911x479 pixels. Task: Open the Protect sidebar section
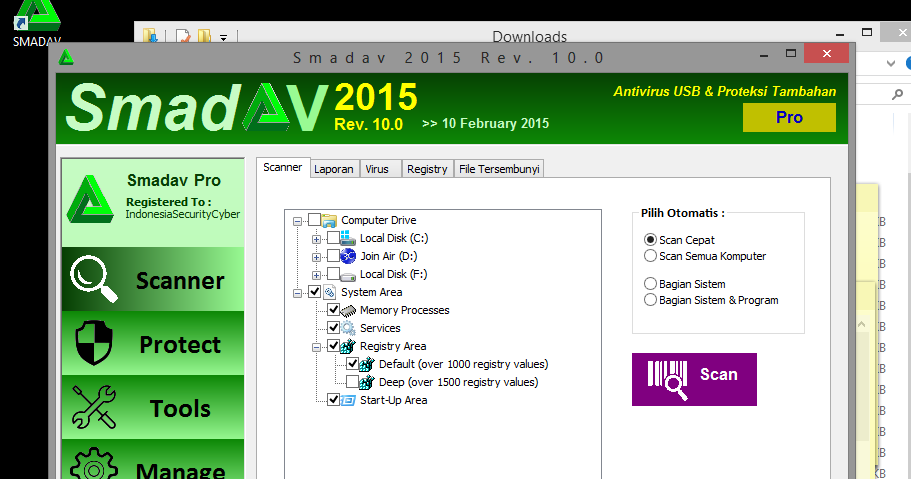[153, 343]
